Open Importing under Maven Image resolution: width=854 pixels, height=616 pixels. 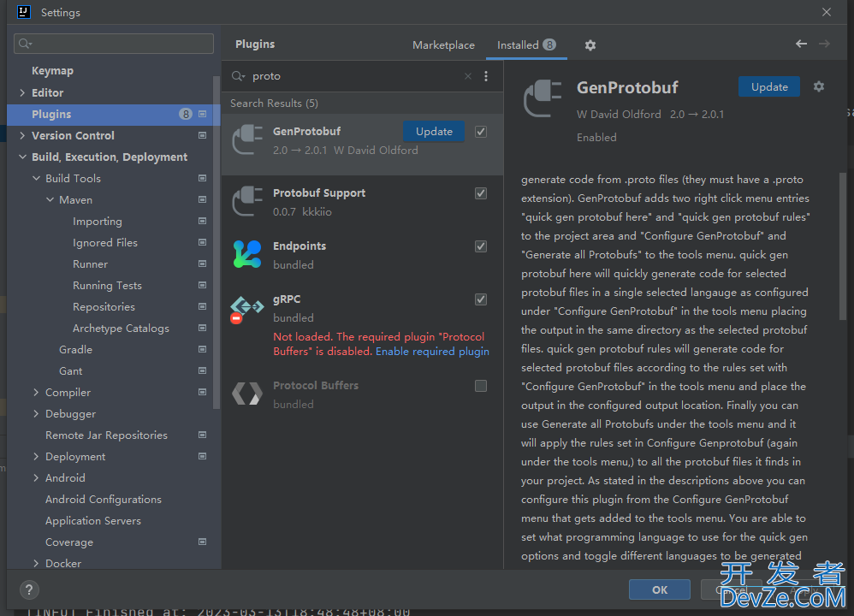[98, 221]
